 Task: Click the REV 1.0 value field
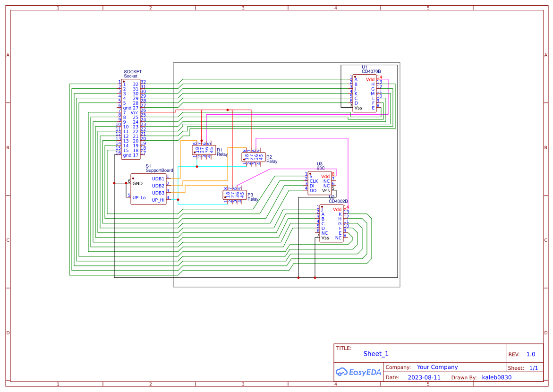click(530, 353)
